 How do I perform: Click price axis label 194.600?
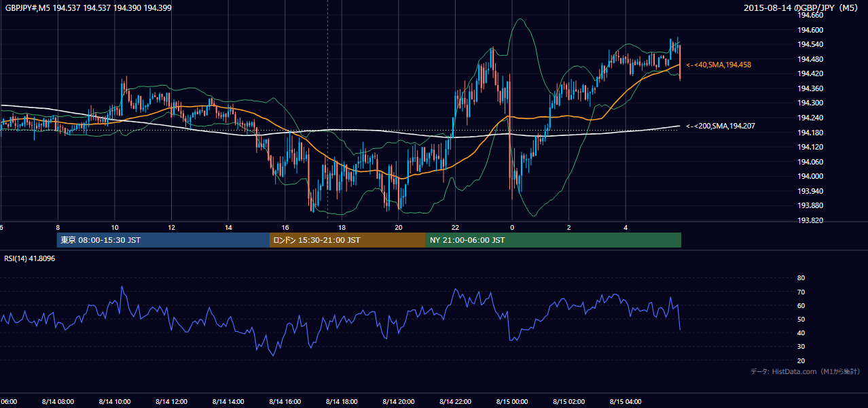pyautogui.click(x=810, y=30)
